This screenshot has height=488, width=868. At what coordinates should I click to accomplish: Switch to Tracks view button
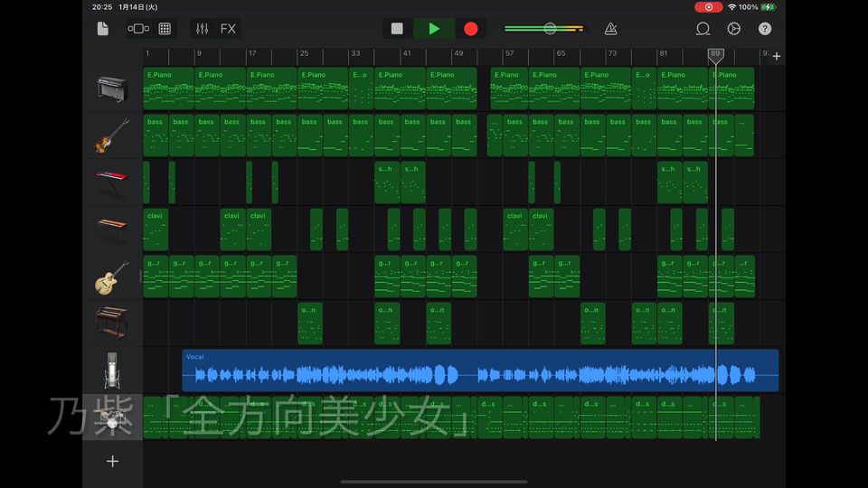click(x=138, y=29)
